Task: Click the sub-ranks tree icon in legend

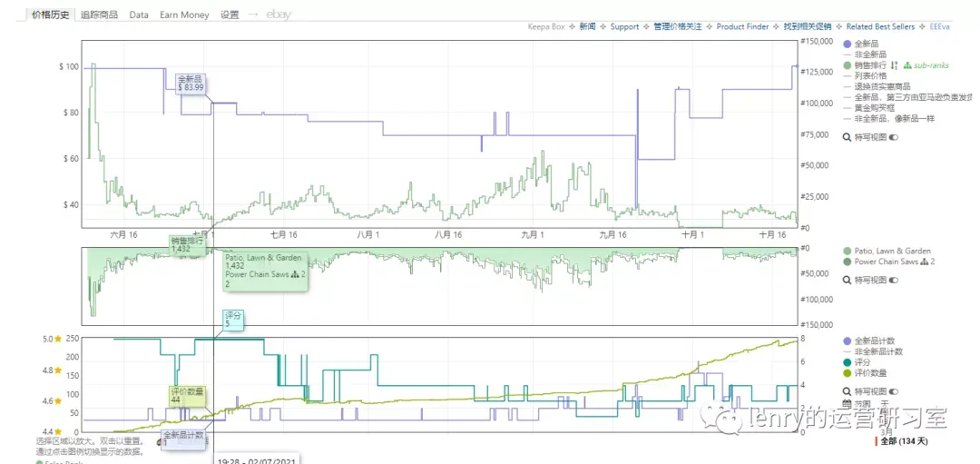Action: coord(907,65)
